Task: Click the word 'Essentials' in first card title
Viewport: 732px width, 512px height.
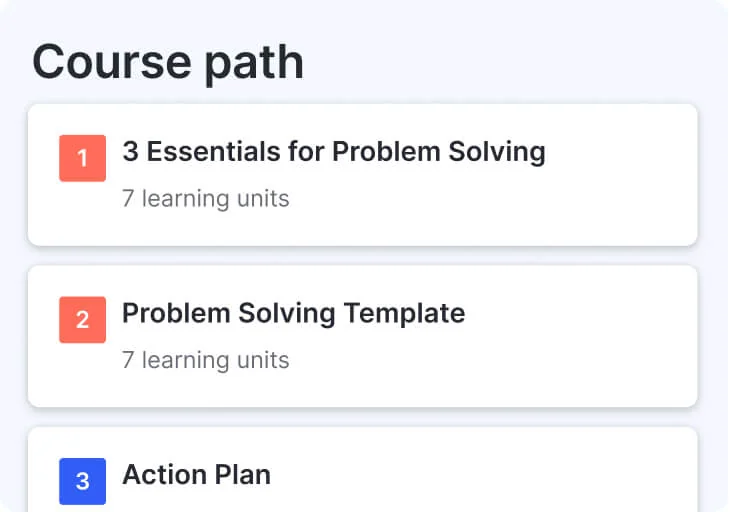Action: [x=221, y=152]
